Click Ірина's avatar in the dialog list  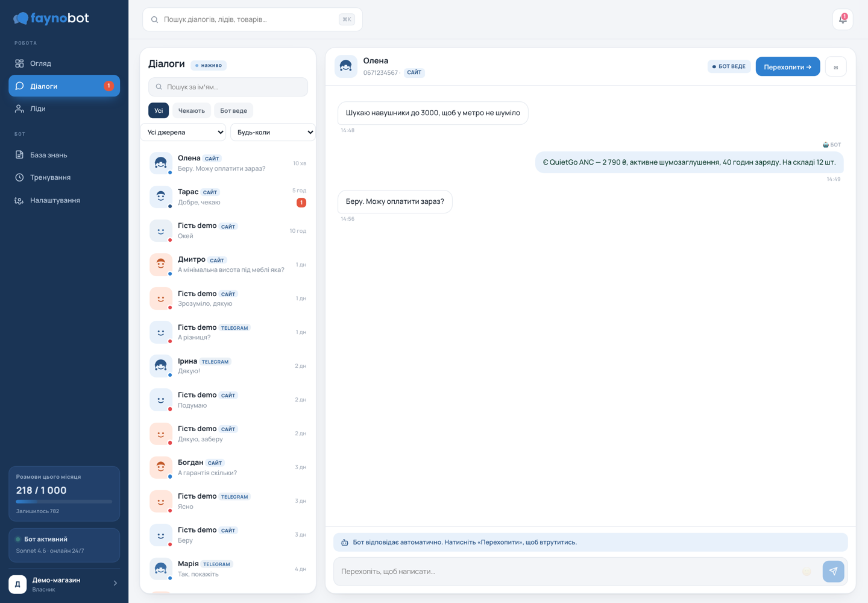pyautogui.click(x=161, y=366)
